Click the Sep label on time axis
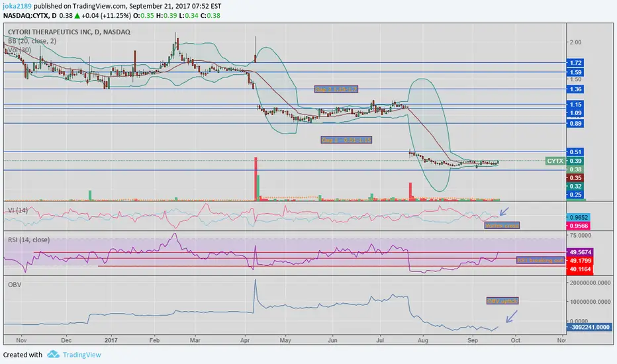The height and width of the screenshot is (364, 617). tap(473, 340)
